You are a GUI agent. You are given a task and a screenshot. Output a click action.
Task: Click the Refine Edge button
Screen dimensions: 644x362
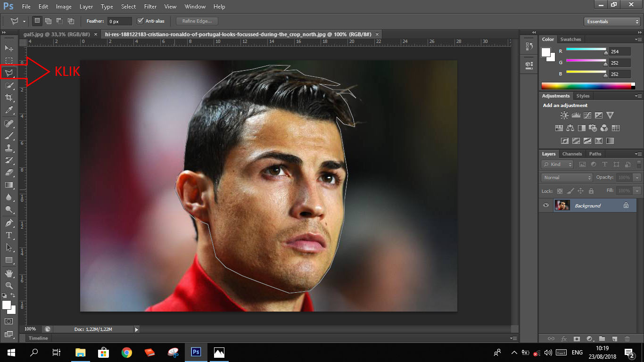(197, 21)
